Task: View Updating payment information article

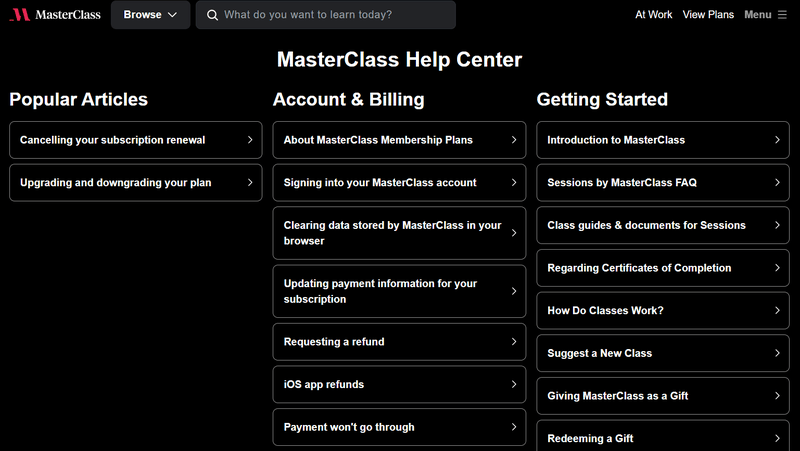Action: pos(380,291)
